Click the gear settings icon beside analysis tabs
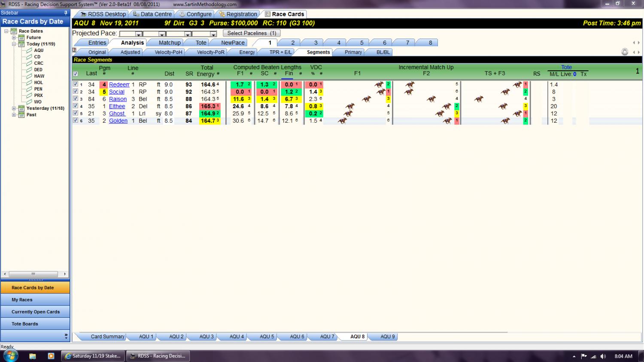This screenshot has height=362, width=644. pos(625,52)
